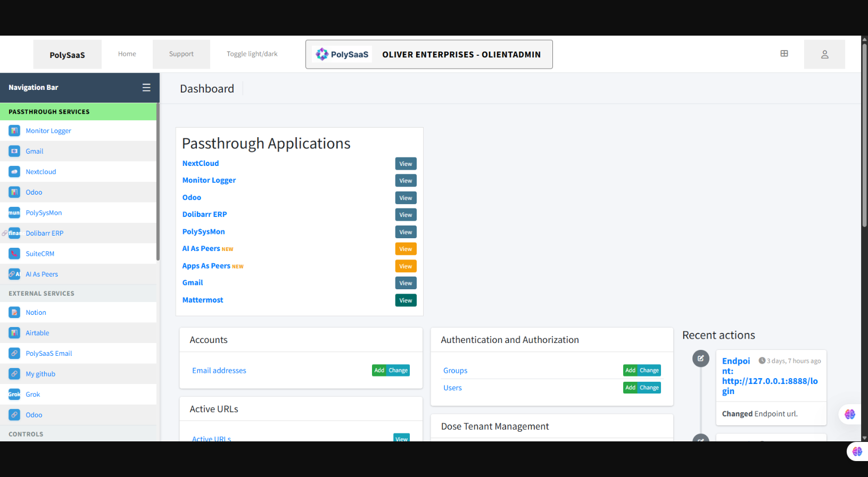Click orange View button for Apps As Peers

click(x=406, y=266)
